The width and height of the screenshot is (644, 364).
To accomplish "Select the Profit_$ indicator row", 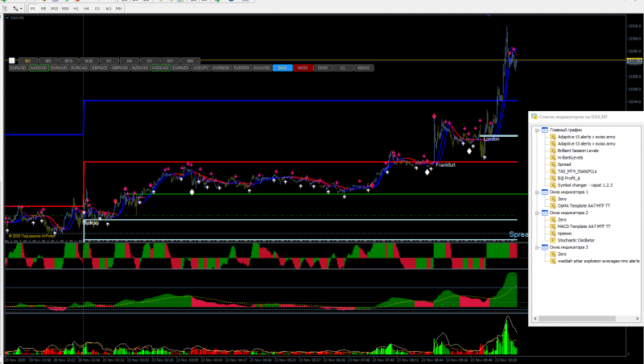I will point(568,178).
